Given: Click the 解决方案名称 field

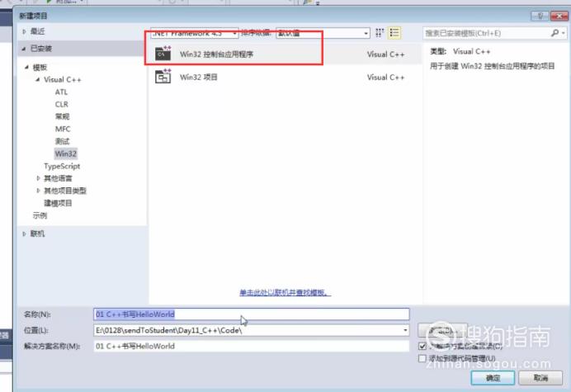Looking at the screenshot, I should tap(252, 346).
